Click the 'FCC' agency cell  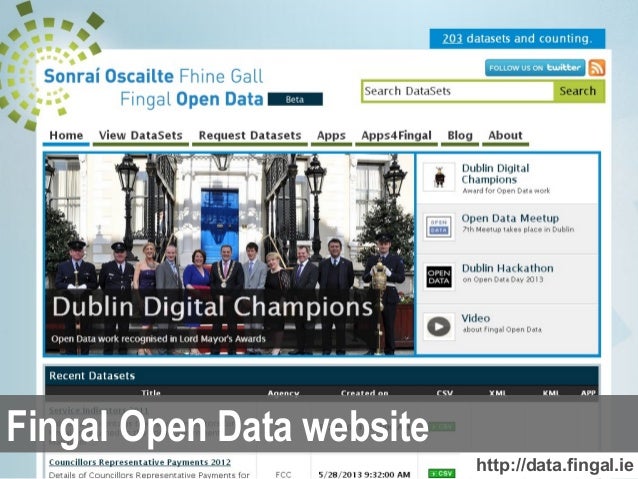point(283,475)
